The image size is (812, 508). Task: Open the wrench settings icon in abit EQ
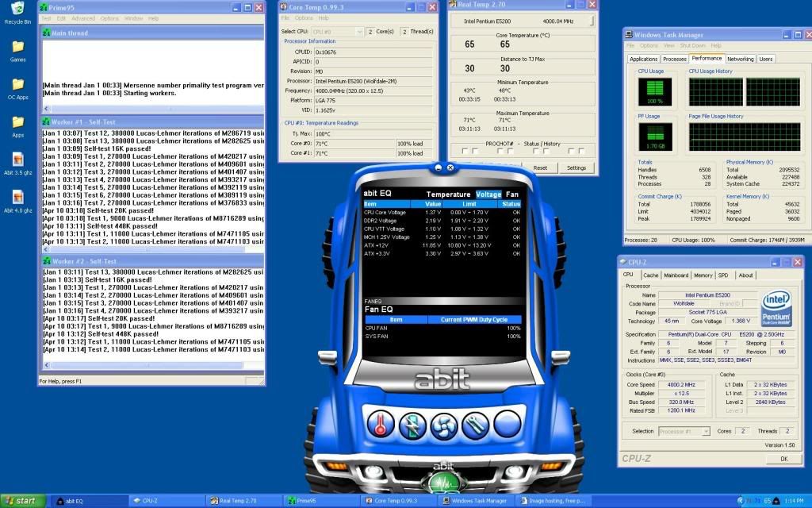tap(476, 426)
